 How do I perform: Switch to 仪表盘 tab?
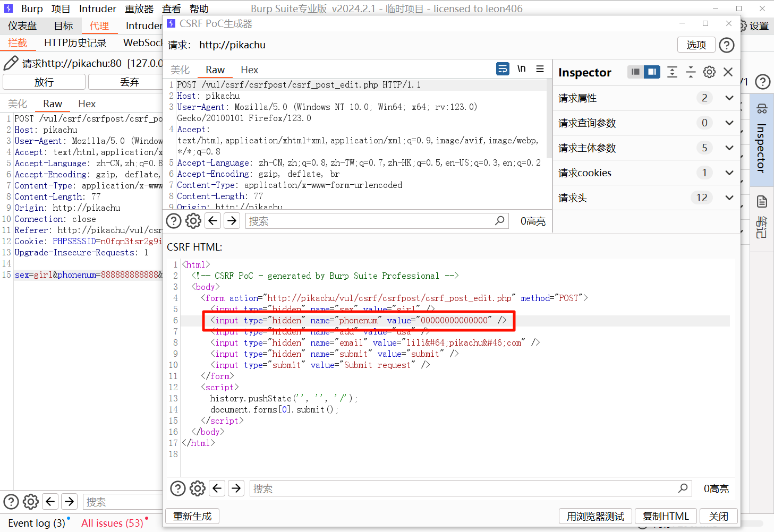[x=22, y=26]
